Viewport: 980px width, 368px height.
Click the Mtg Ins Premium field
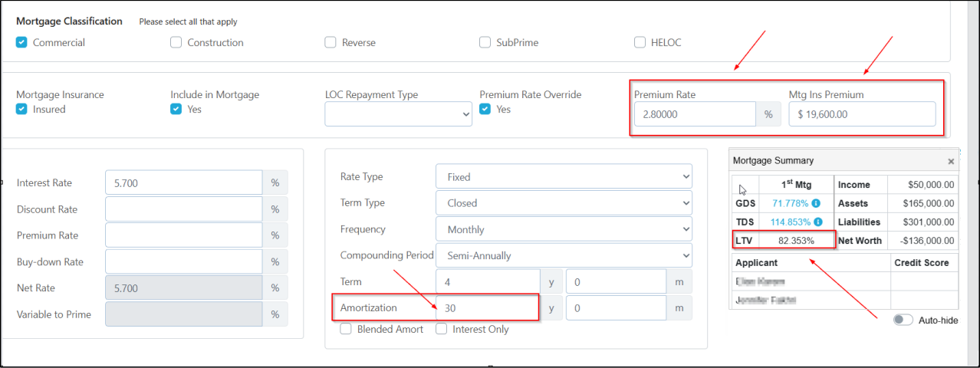click(x=862, y=114)
